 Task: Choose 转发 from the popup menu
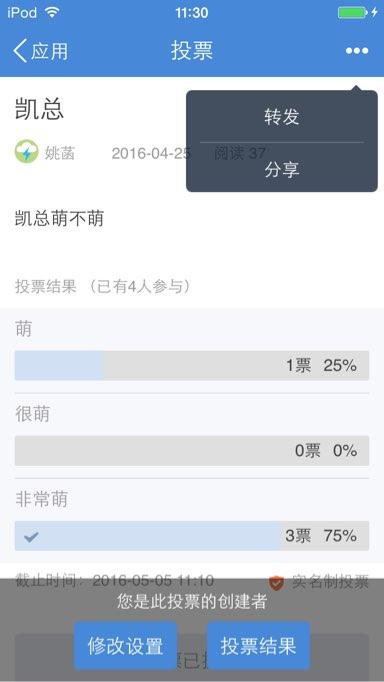[282, 117]
